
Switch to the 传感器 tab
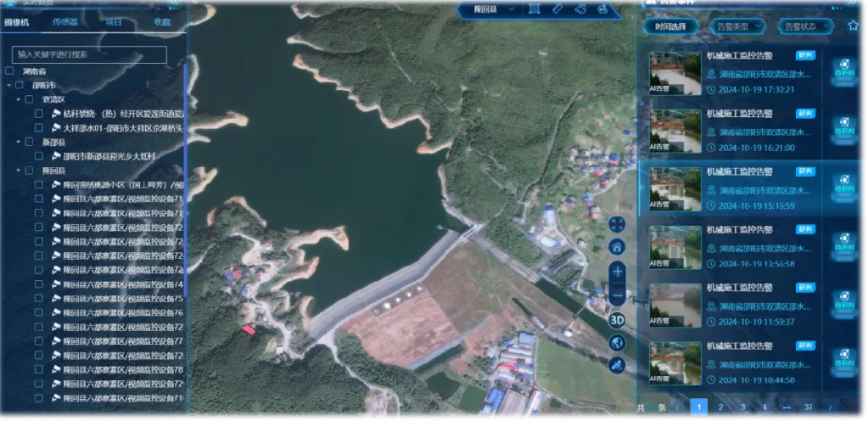(x=66, y=22)
